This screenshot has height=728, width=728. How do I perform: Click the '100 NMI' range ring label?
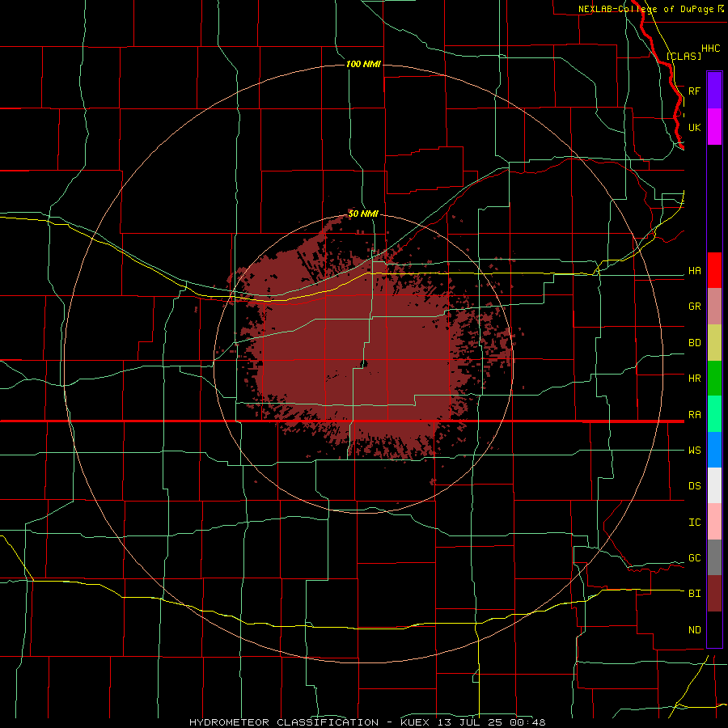click(x=363, y=64)
